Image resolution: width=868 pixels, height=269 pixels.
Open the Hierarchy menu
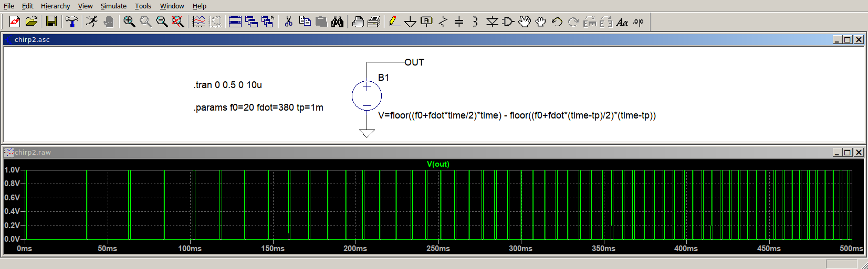pos(56,6)
